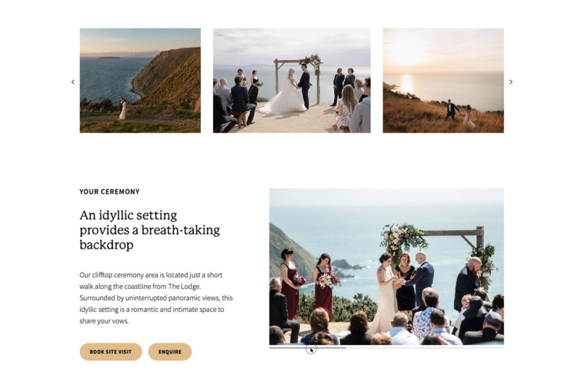Click the Book Site Visit button

(x=111, y=351)
